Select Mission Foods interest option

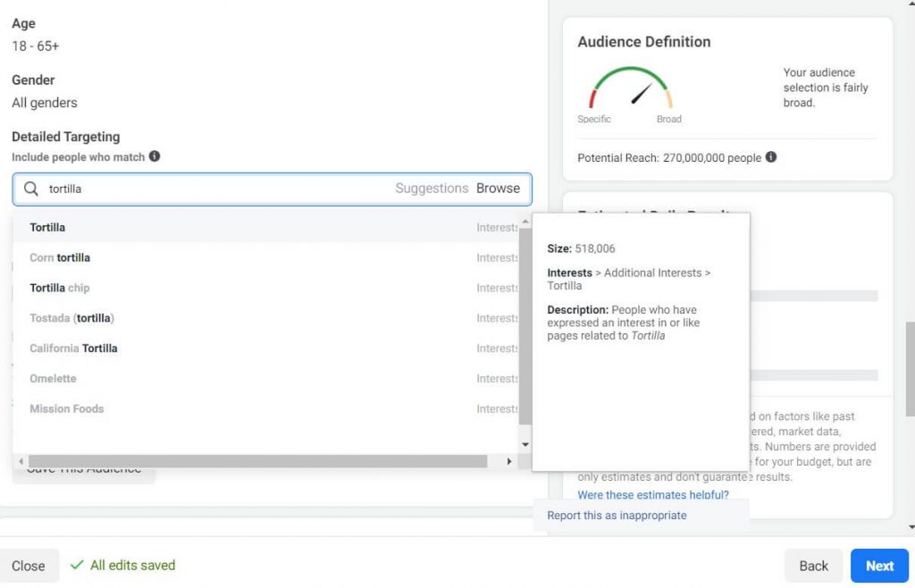pyautogui.click(x=67, y=409)
